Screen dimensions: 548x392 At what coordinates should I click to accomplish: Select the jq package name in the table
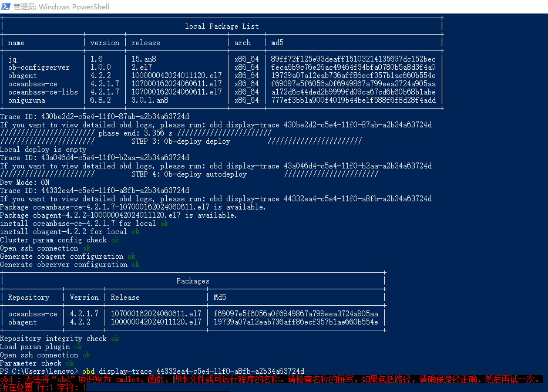point(12,59)
